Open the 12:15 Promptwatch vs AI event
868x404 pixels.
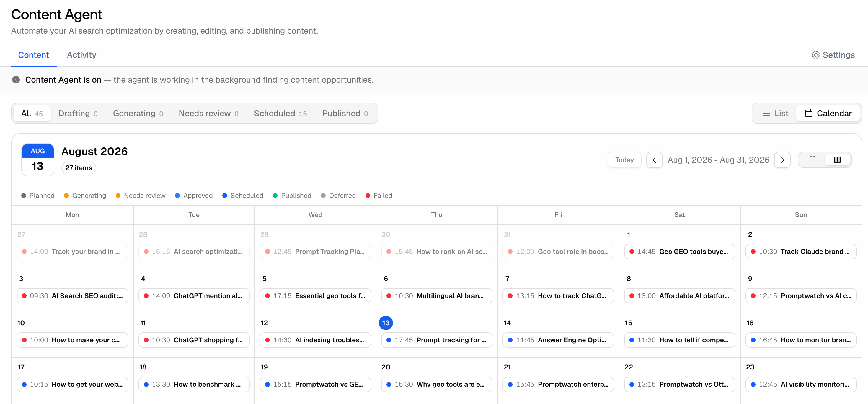point(801,295)
